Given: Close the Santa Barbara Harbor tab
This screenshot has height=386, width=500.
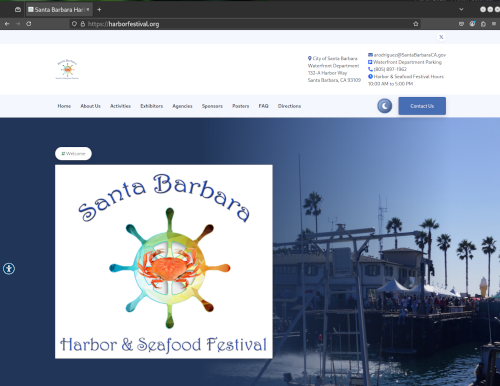Looking at the screenshot, I should click(x=88, y=10).
